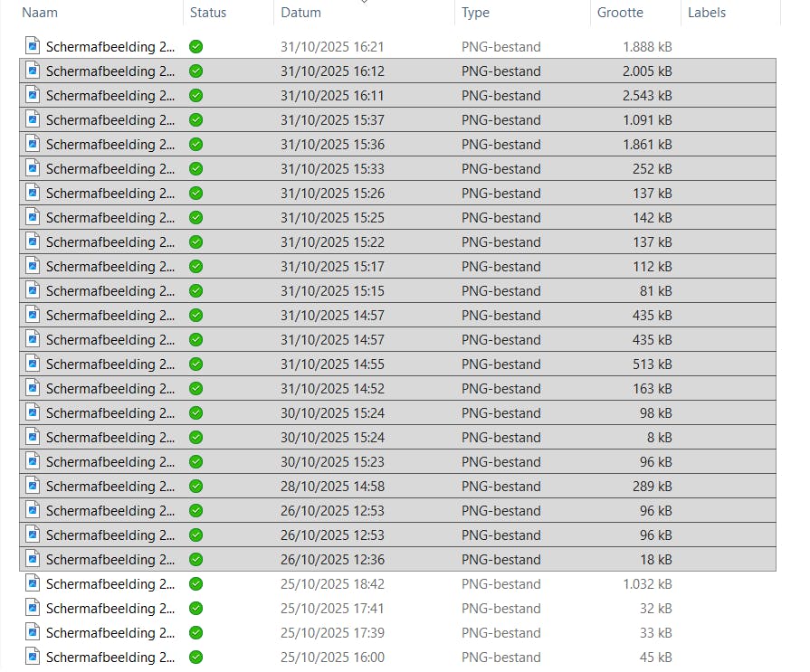Click date cell '26/10/2025 12:36'
Viewport: 810px width, 672px height.
click(332, 560)
